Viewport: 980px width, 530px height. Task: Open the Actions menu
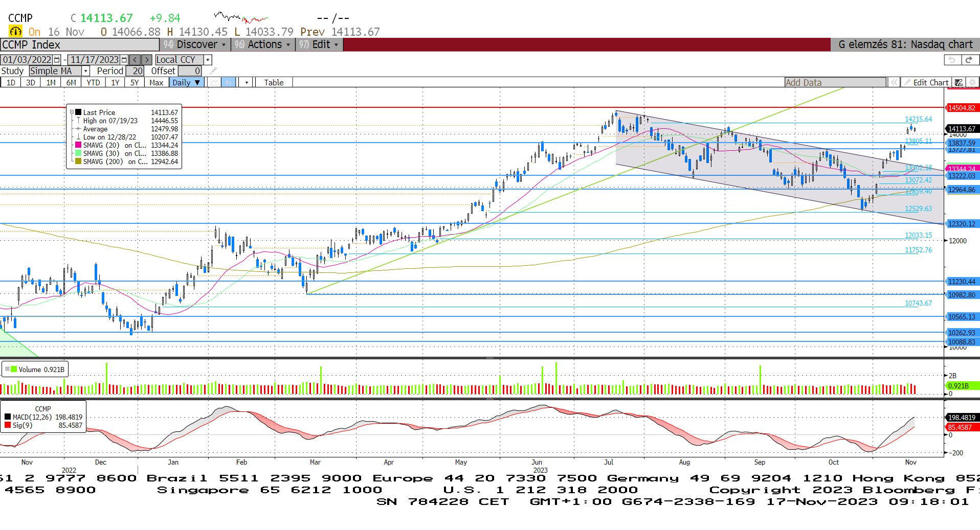(x=263, y=44)
